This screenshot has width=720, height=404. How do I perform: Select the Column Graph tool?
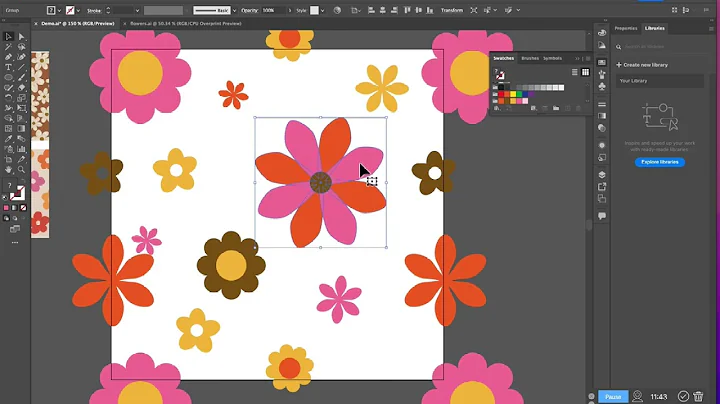[22, 149]
